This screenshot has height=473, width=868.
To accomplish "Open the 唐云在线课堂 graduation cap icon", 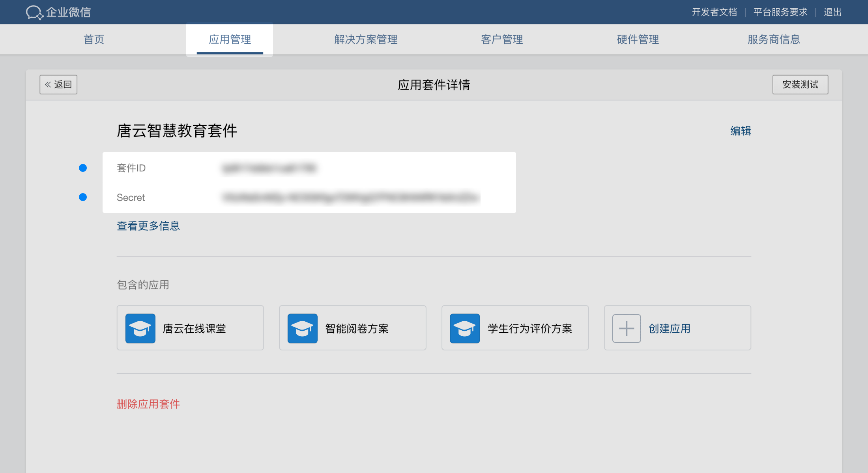I will (140, 328).
